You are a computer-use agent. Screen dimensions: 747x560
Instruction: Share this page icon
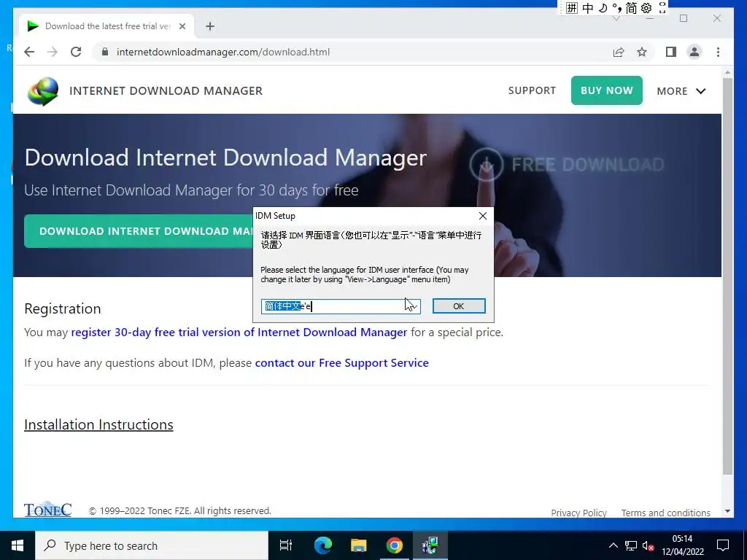[x=619, y=52]
